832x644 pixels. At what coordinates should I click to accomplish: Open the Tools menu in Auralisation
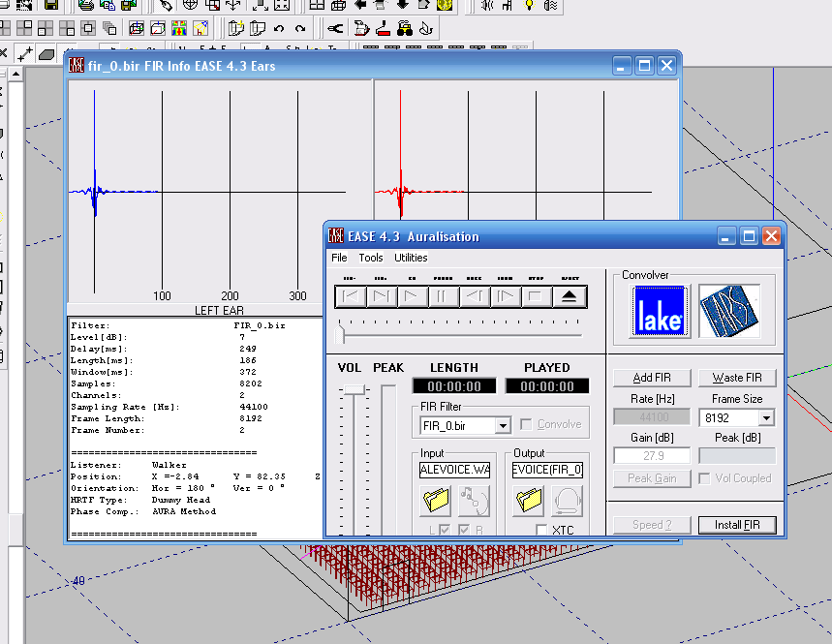point(370,258)
